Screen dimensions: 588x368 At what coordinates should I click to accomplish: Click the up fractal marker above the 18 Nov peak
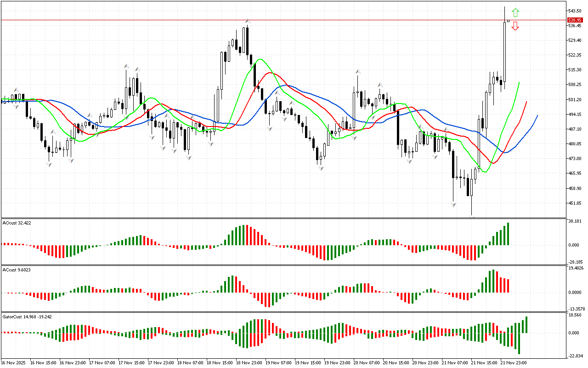(x=248, y=21)
